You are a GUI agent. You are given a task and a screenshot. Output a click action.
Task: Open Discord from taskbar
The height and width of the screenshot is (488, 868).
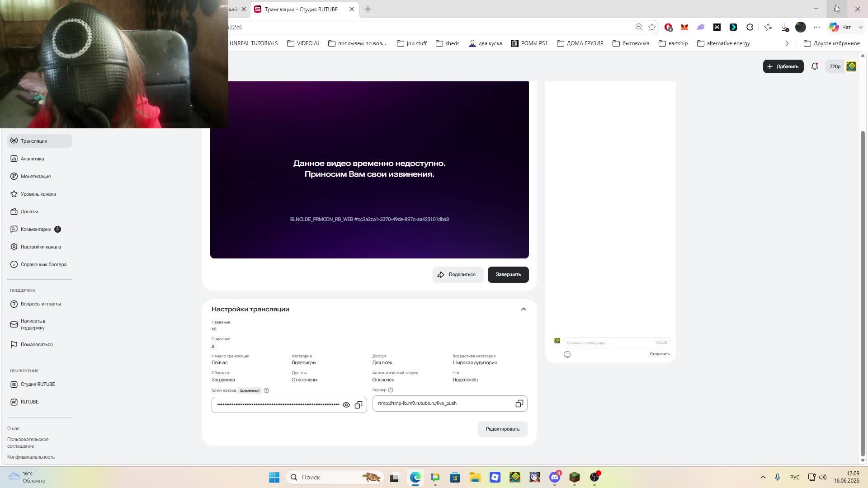[555, 477]
